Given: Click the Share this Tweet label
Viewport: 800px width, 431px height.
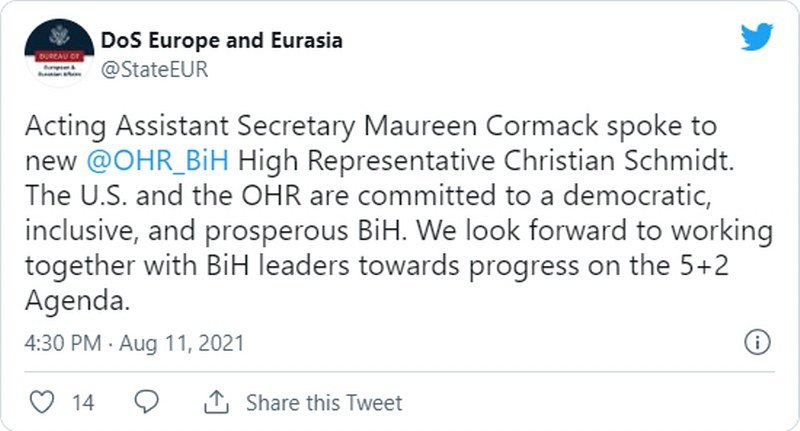Looking at the screenshot, I should click(x=324, y=403).
